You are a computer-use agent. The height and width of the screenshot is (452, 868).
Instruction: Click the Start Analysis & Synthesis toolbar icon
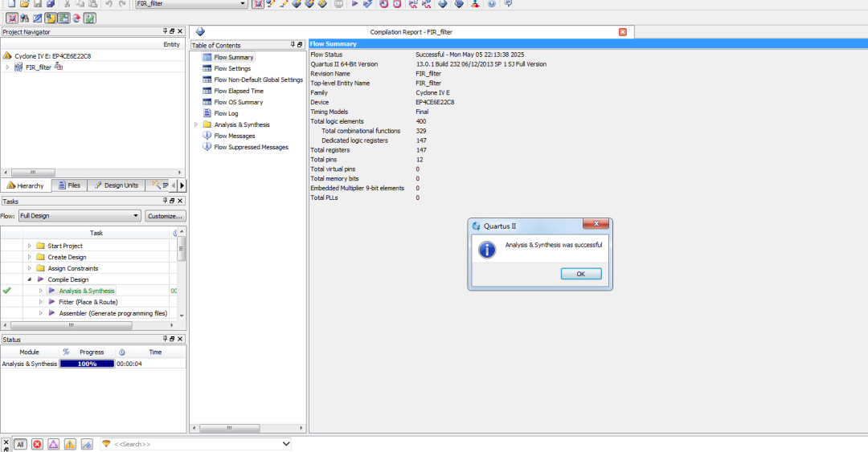[367, 3]
